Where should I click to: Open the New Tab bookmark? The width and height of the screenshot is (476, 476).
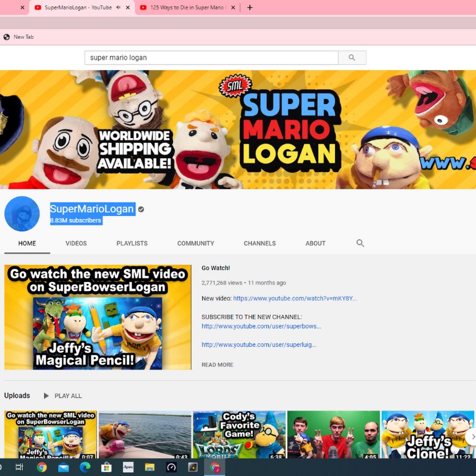19,37
